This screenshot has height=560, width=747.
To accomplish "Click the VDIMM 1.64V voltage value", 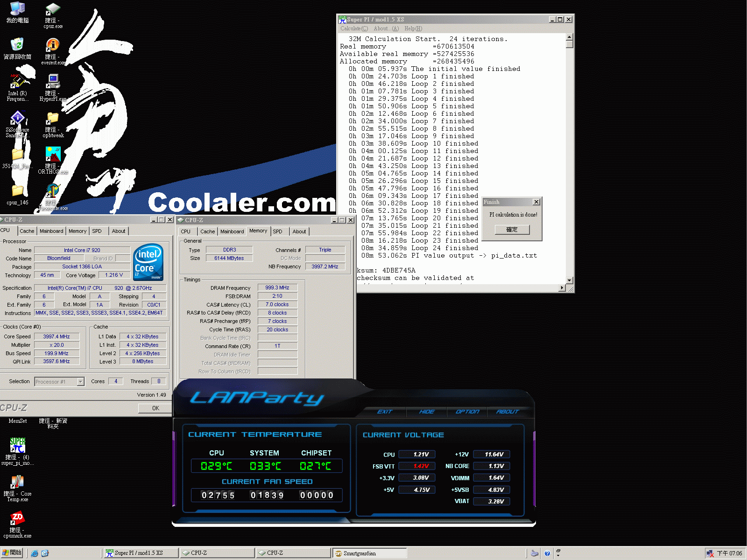I will coord(492,478).
